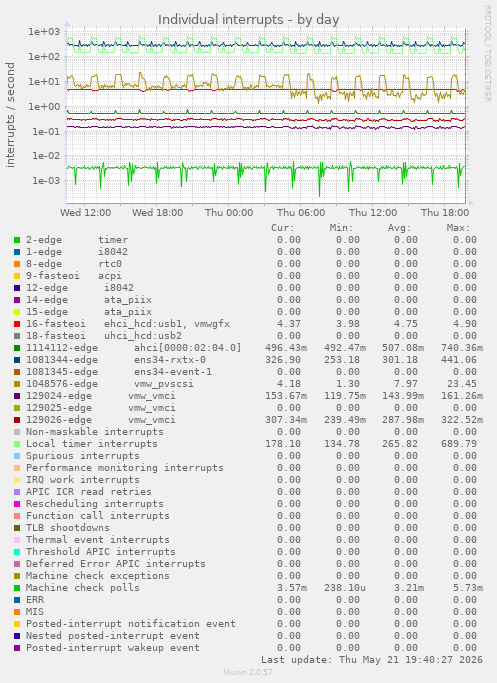Click the graph title Individual interrupts - by day
Image resolution: width=497 pixels, height=683 pixels.
(248, 20)
